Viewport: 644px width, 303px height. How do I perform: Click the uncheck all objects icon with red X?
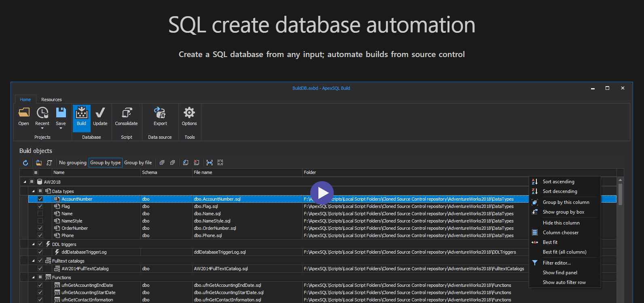tap(197, 163)
